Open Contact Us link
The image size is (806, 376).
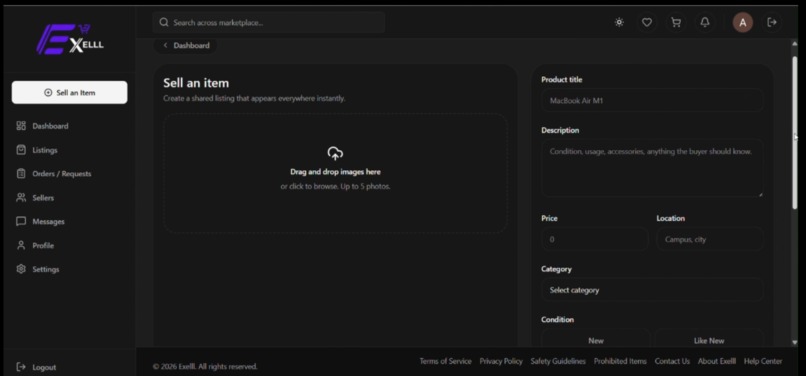(x=672, y=361)
